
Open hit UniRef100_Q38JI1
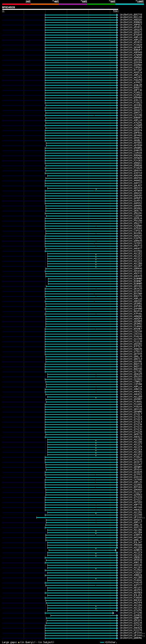pos(131,100)
